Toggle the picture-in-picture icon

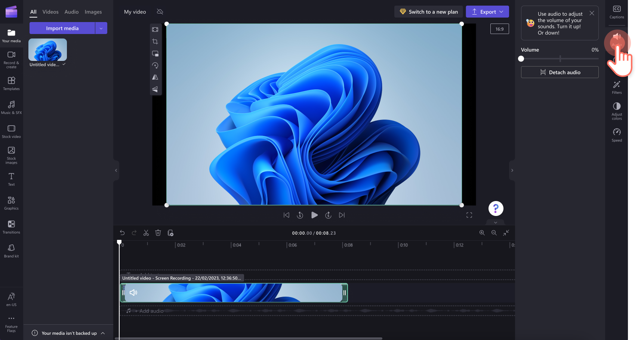(155, 53)
